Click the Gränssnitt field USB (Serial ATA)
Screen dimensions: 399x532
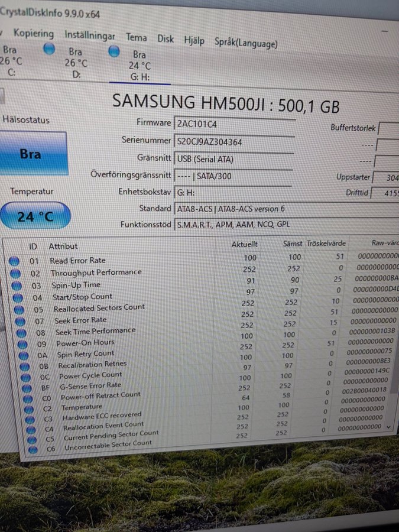point(233,159)
